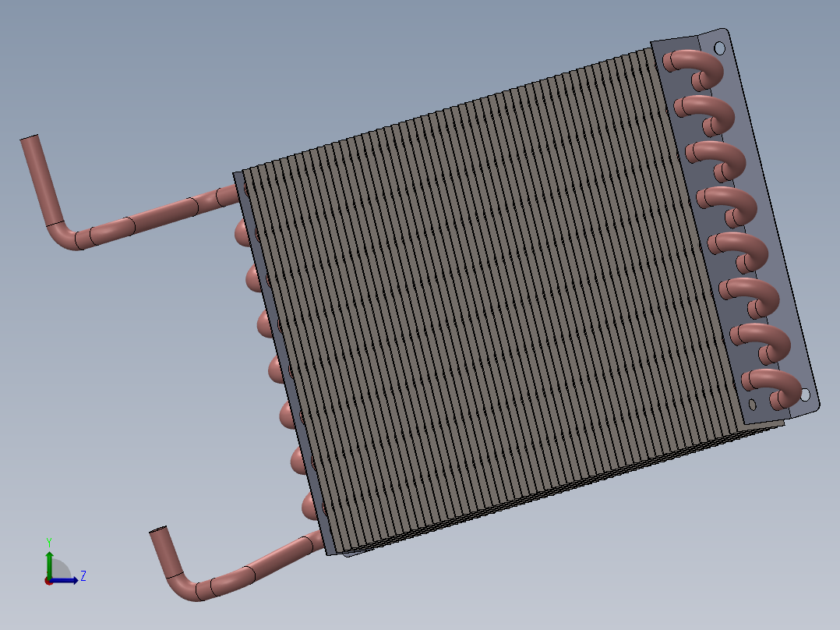The width and height of the screenshot is (840, 630).
Task: Select the gray right end plate flange
Action: click(x=766, y=225)
